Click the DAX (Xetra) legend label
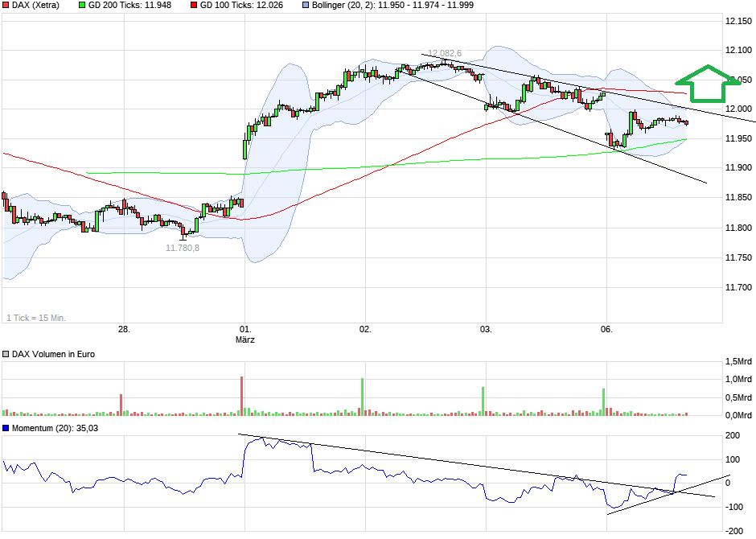Viewport: 756px width, 539px height. pyautogui.click(x=35, y=6)
